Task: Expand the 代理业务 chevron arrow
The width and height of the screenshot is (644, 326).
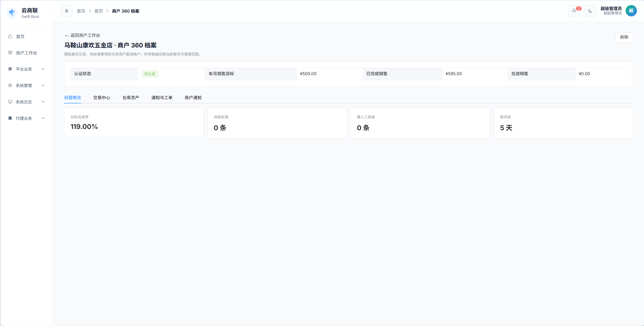Action: (x=43, y=118)
